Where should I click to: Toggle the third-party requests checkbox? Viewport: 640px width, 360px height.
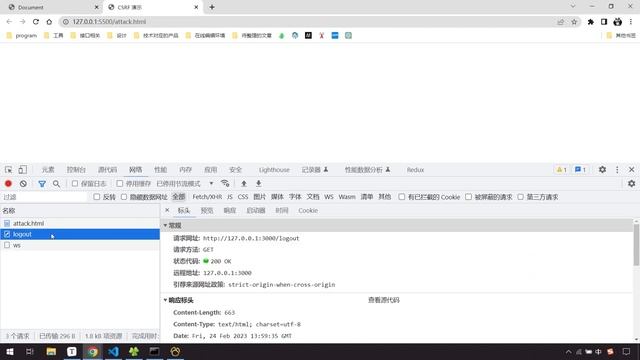coord(520,197)
